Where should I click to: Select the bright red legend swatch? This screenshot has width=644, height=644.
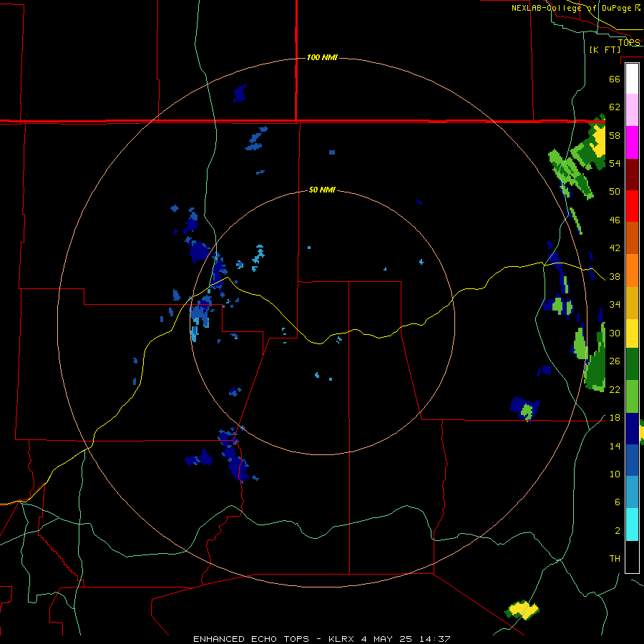632,206
